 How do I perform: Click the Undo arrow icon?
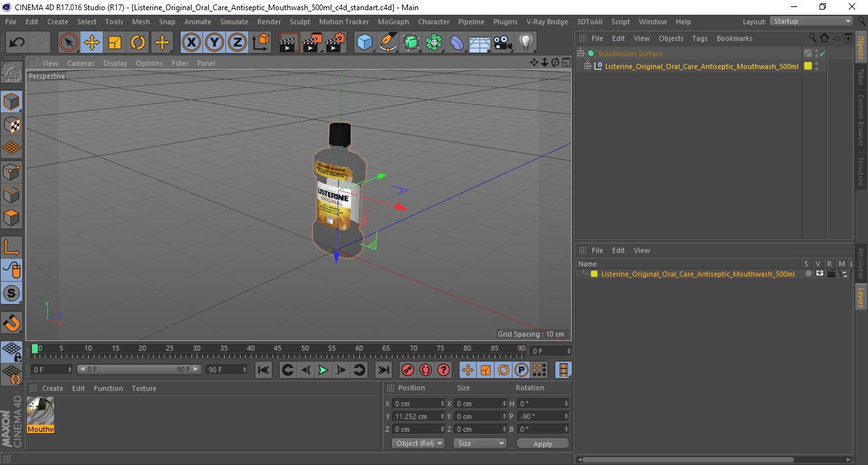point(17,43)
